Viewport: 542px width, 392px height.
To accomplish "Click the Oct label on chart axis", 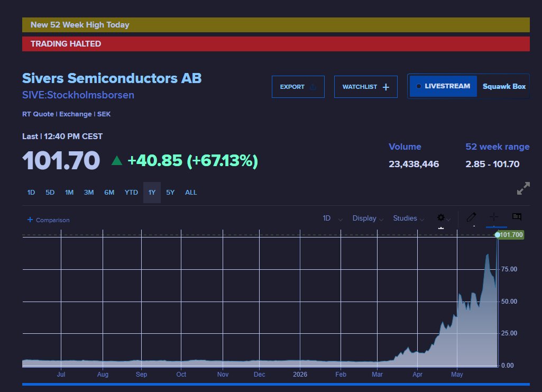I will coord(181,375).
